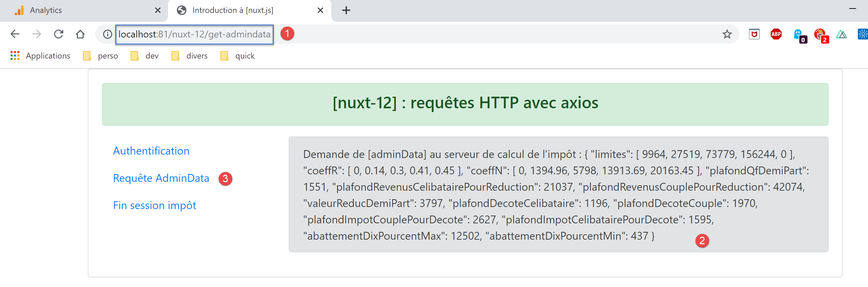Expand the dev bookmarks folder

point(145,56)
